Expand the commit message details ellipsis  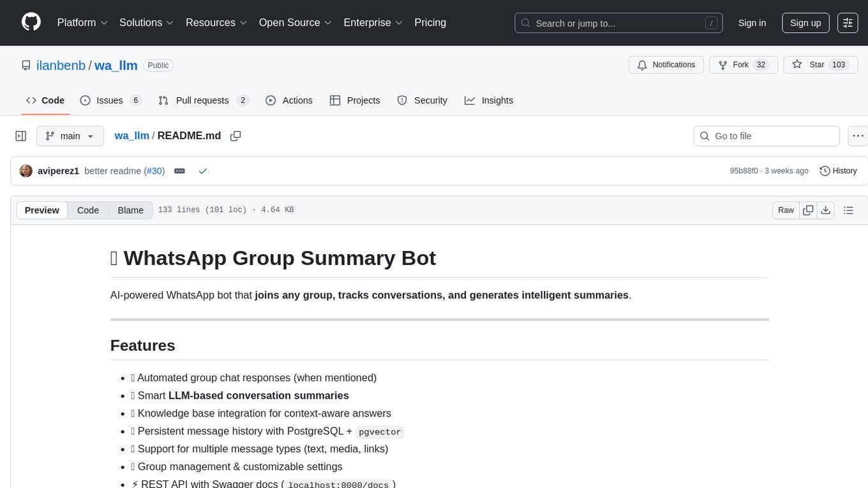click(180, 171)
